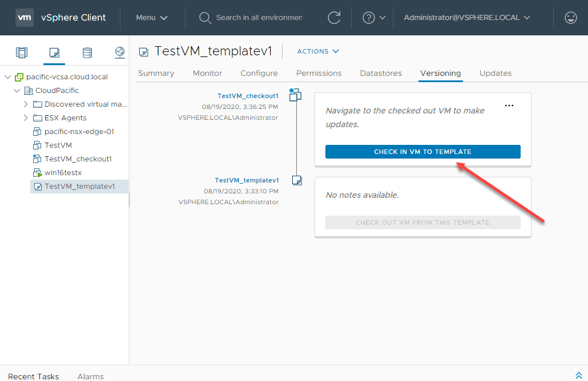This screenshot has height=381, width=588.
Task: Click the smiley feedback icon
Action: pos(571,18)
